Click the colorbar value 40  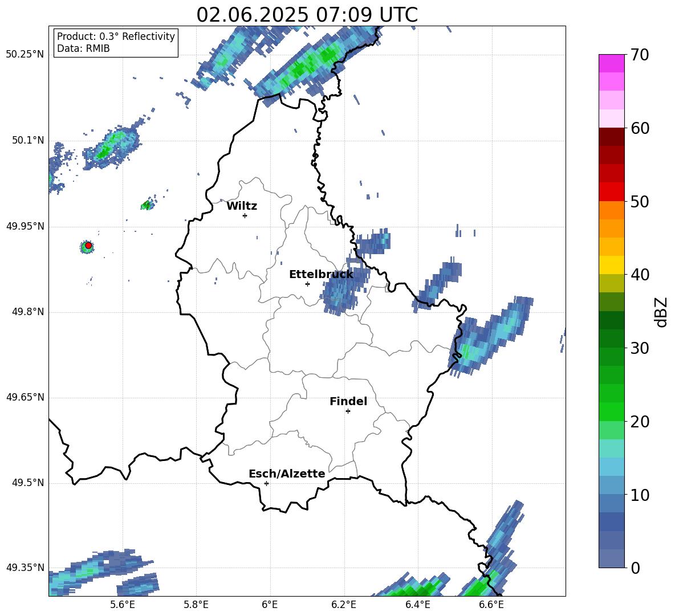click(640, 275)
